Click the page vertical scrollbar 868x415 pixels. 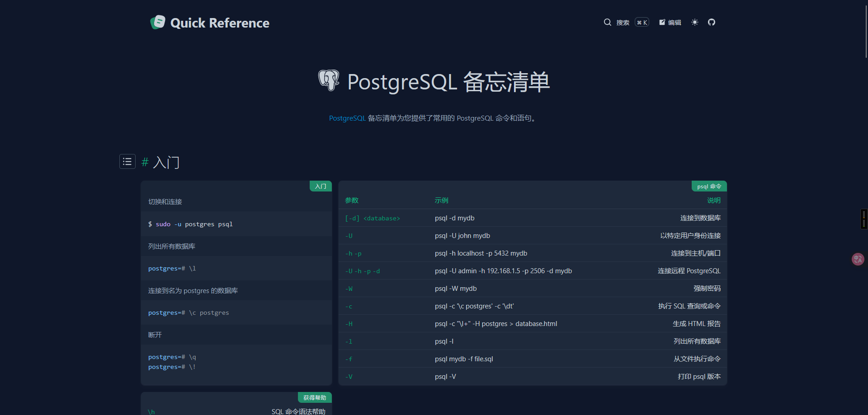tap(865, 32)
